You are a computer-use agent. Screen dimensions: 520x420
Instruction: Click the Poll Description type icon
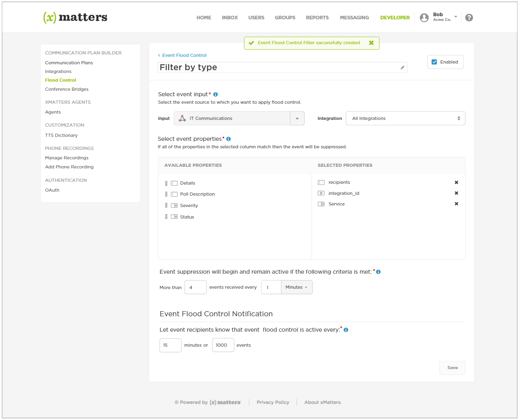pyautogui.click(x=174, y=194)
